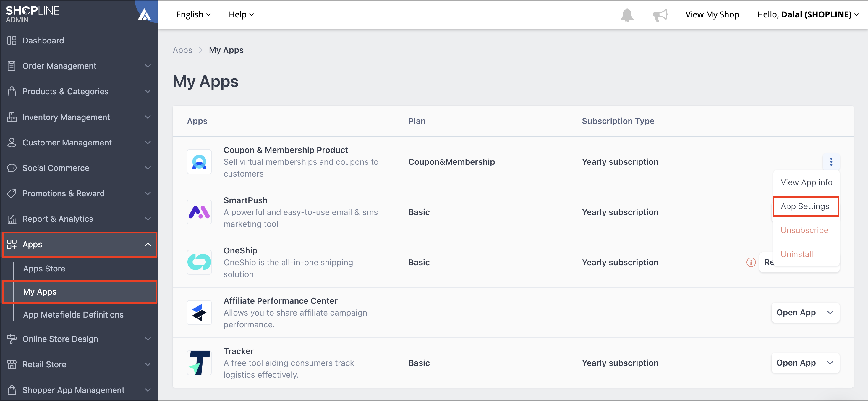
Task: Click the View My Shop link
Action: coord(712,14)
